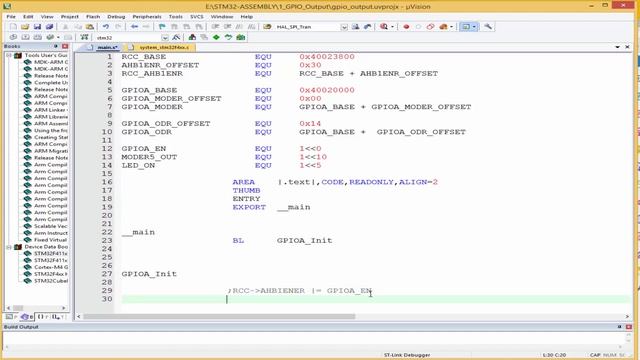Collapse the Tools User's Guide tree node

9,55
